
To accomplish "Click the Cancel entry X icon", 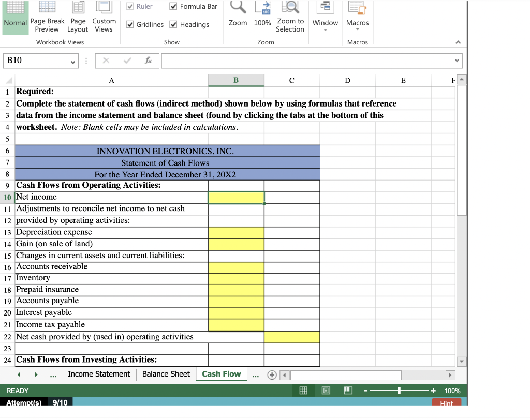I will (x=106, y=61).
